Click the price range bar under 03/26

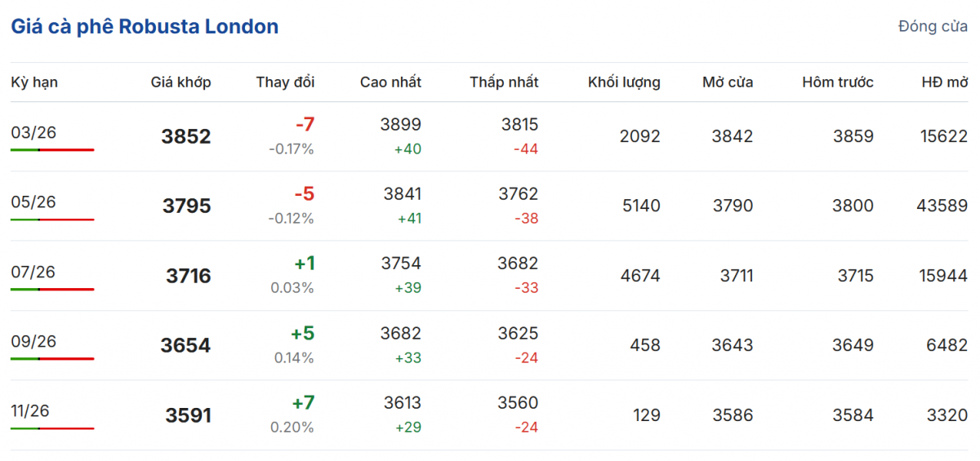(x=52, y=150)
